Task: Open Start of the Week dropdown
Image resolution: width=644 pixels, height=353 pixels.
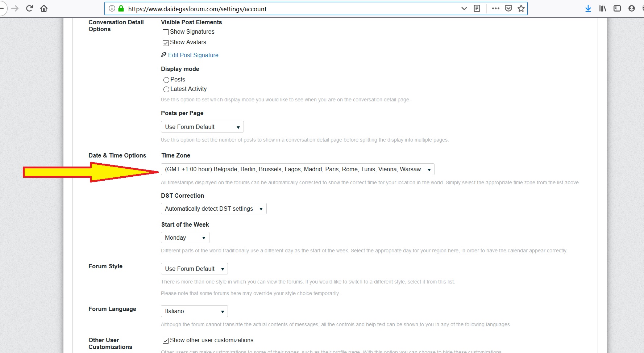Action: coord(185,238)
